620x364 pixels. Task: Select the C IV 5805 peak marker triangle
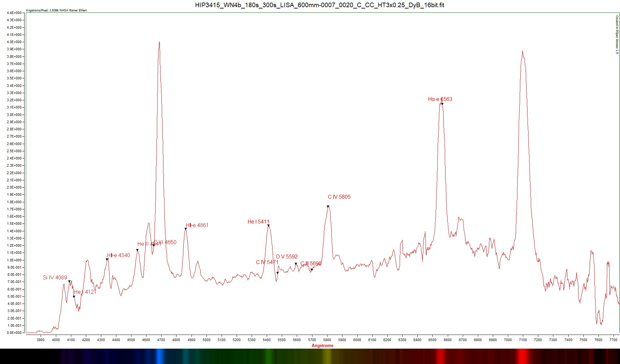(328, 207)
